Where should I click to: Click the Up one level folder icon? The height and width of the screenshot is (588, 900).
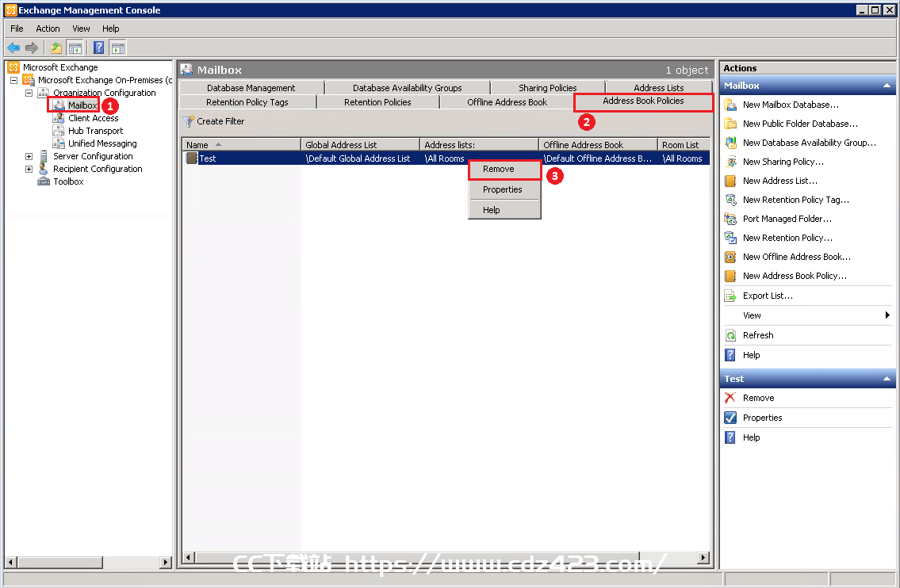(x=56, y=48)
